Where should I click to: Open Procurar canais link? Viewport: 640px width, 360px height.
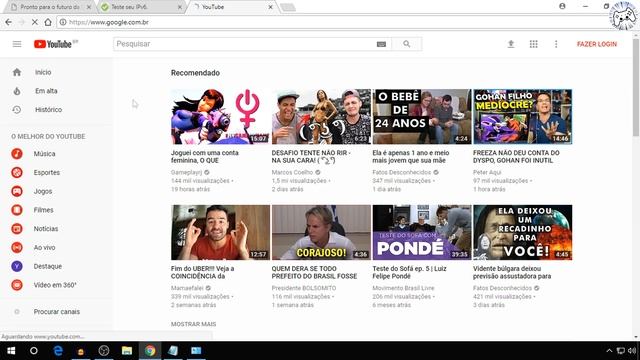click(57, 311)
